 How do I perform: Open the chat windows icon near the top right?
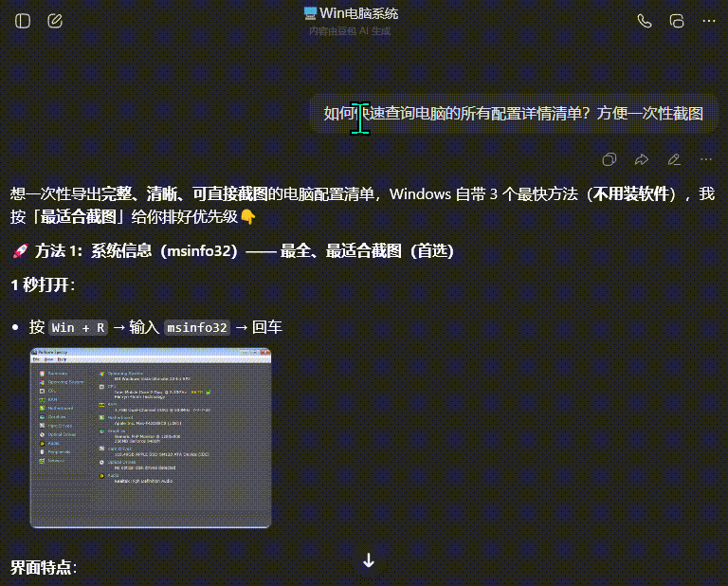[x=677, y=21]
